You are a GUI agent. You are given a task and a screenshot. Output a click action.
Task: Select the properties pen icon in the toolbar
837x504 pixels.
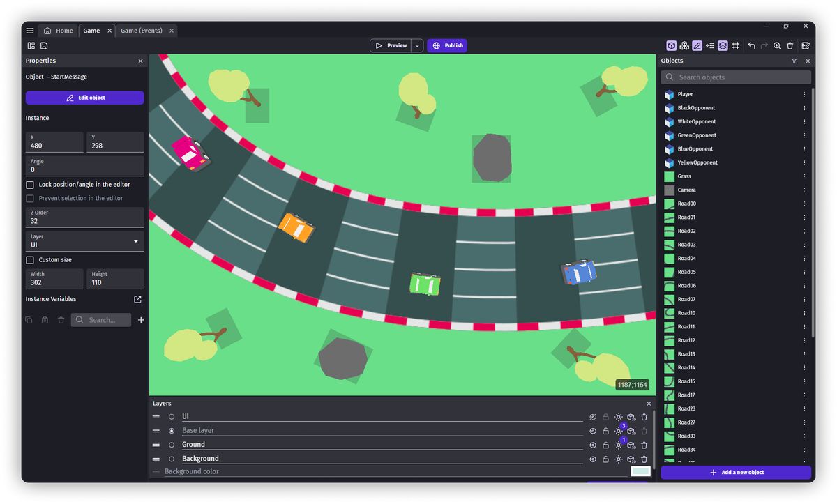697,45
